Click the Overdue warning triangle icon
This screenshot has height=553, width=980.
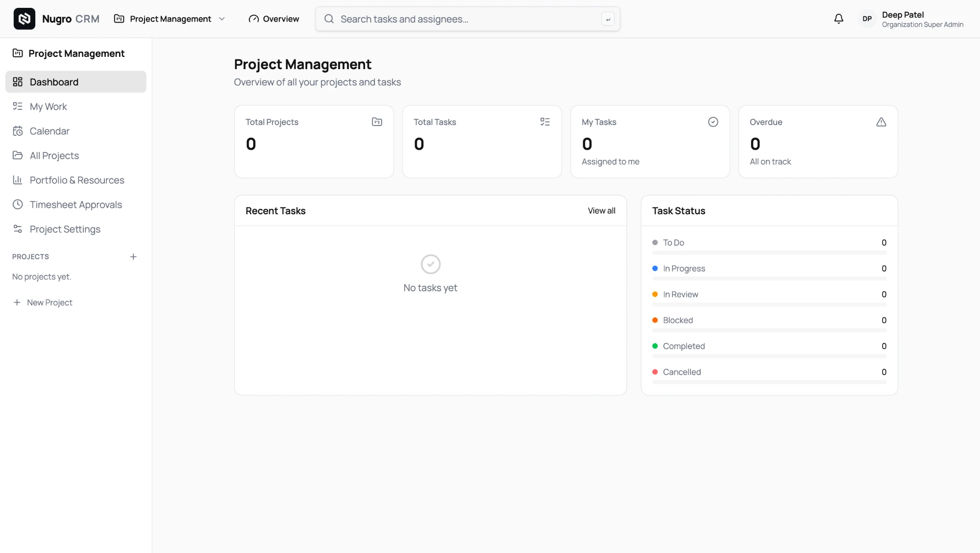tap(881, 122)
